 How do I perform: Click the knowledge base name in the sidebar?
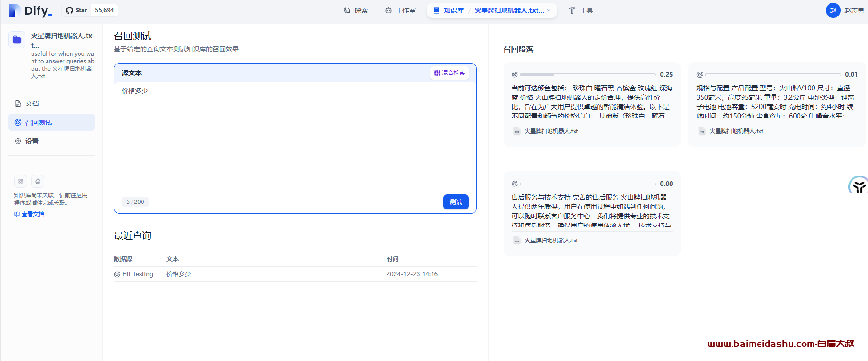click(x=62, y=40)
